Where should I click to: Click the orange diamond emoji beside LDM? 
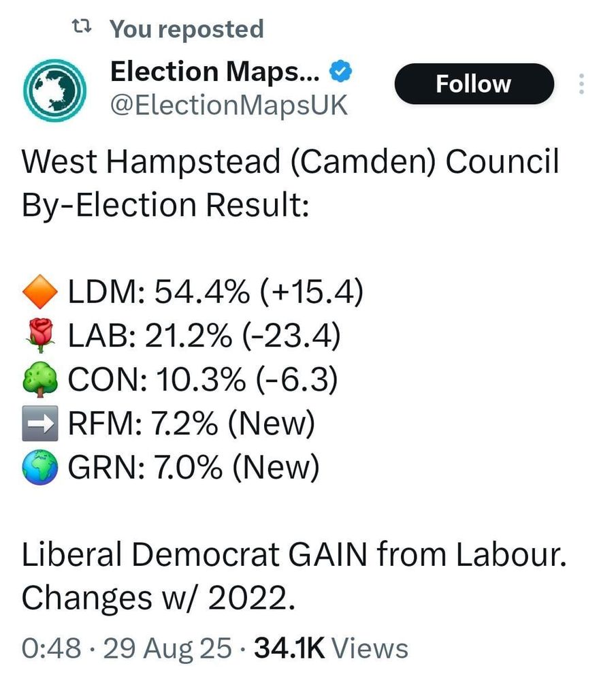(x=41, y=294)
